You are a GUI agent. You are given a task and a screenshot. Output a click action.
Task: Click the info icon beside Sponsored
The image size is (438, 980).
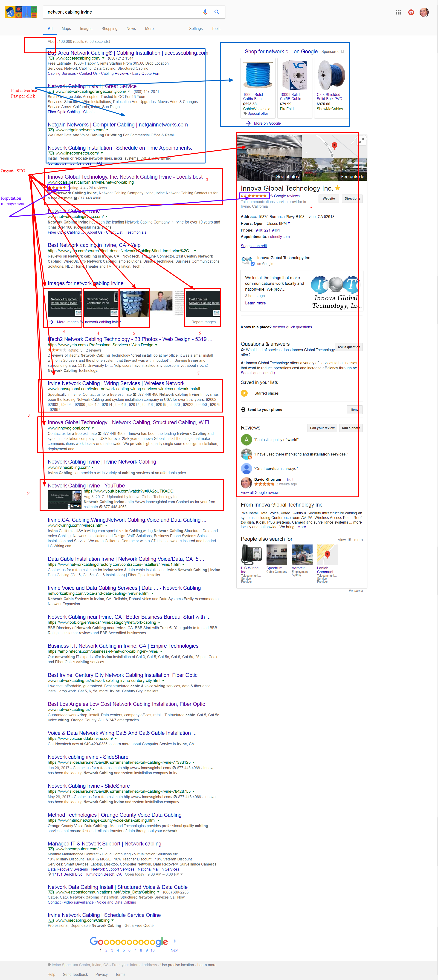point(342,51)
